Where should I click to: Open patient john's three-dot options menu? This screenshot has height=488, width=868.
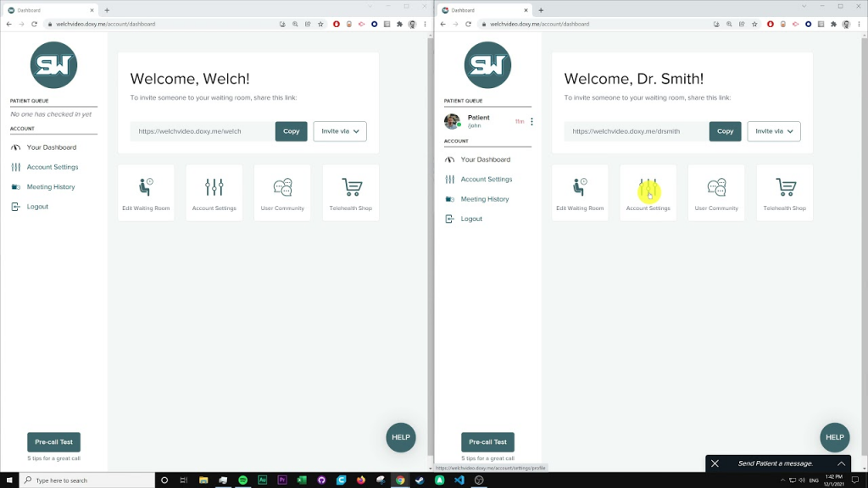(532, 121)
